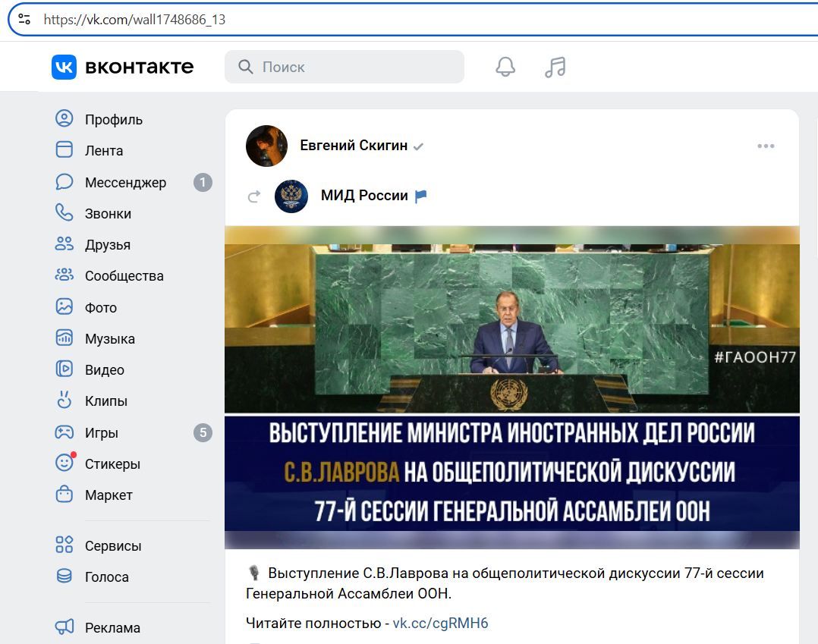The width and height of the screenshot is (818, 644).
Task: Click the search (Поиск) field
Action: 344,67
